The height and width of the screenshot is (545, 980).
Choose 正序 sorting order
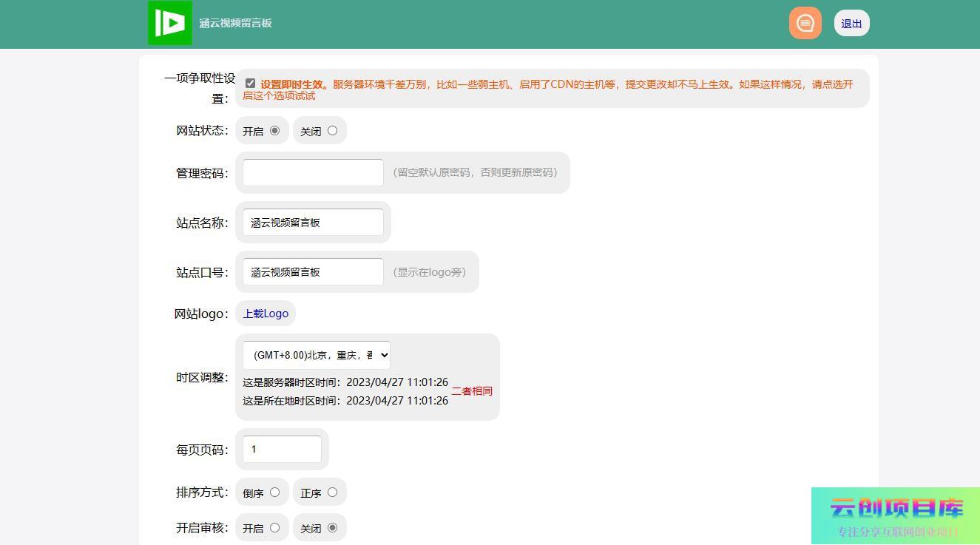(332, 492)
